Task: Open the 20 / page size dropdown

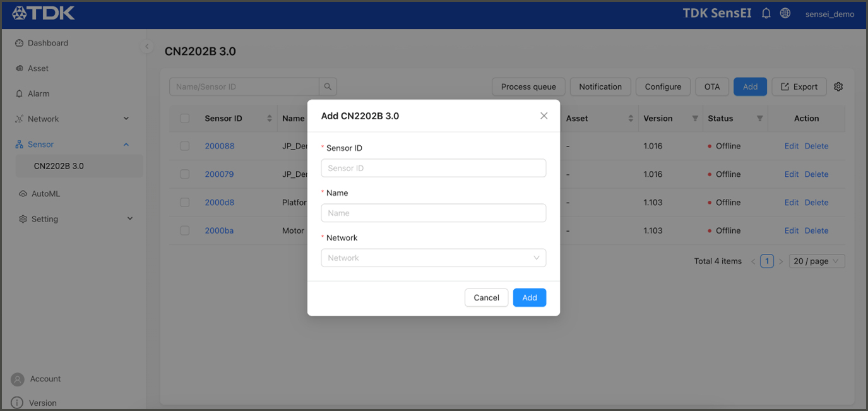Action: [817, 261]
